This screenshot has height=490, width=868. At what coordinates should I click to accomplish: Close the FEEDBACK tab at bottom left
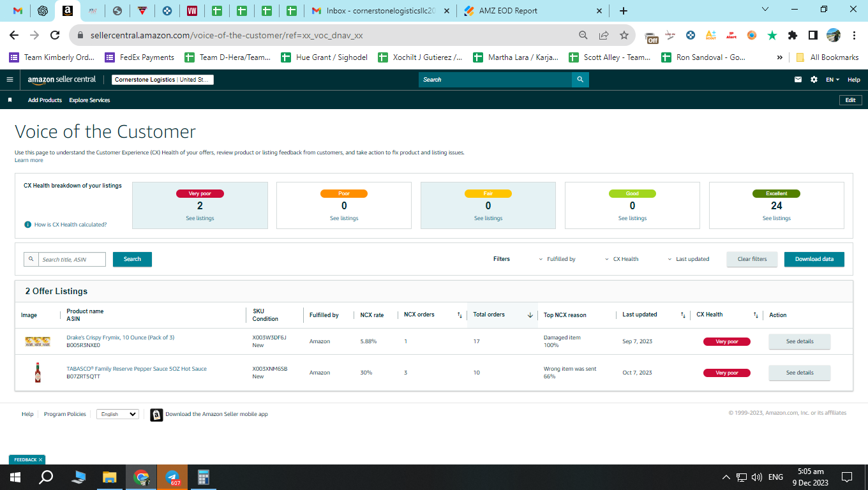[41, 459]
